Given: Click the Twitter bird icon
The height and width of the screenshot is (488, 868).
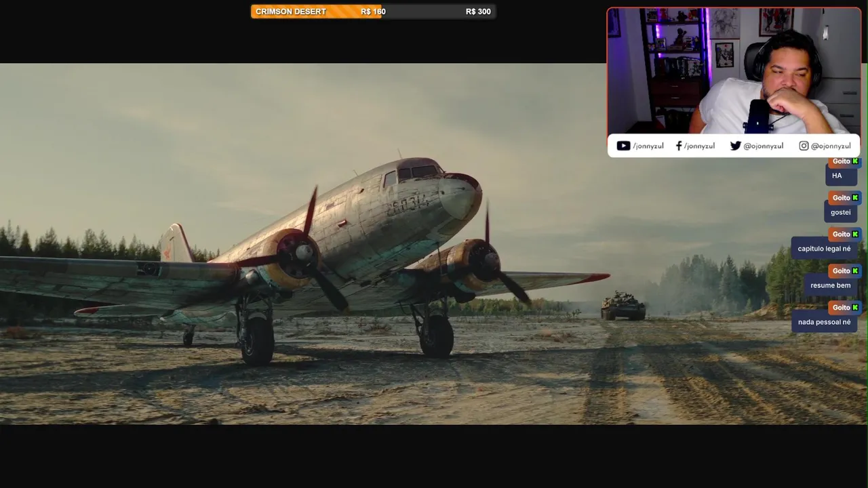Looking at the screenshot, I should coord(735,146).
